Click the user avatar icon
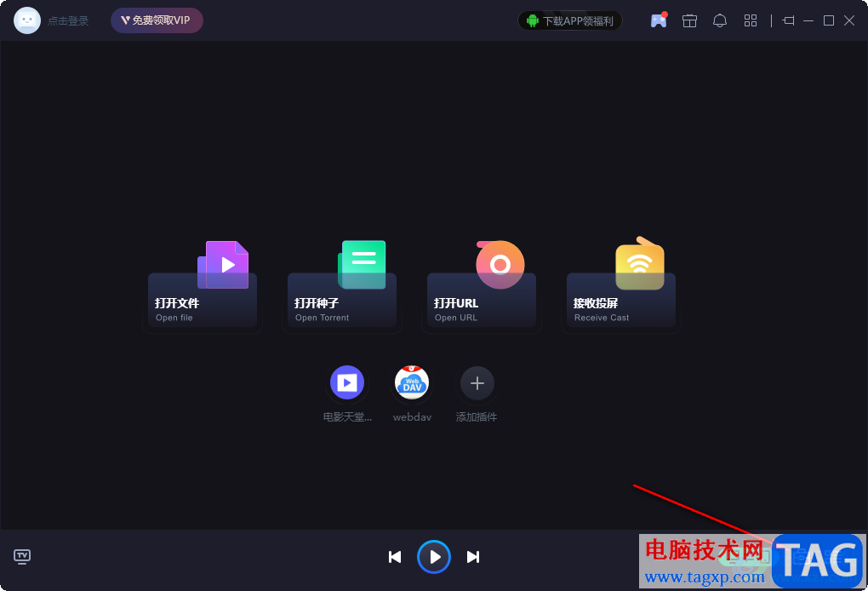The width and height of the screenshot is (868, 591). click(27, 20)
